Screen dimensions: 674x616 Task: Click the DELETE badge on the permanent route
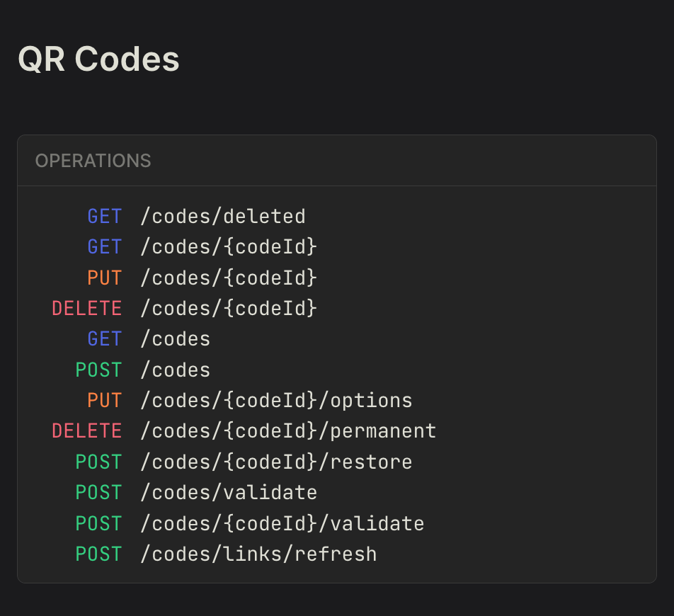[x=86, y=430]
